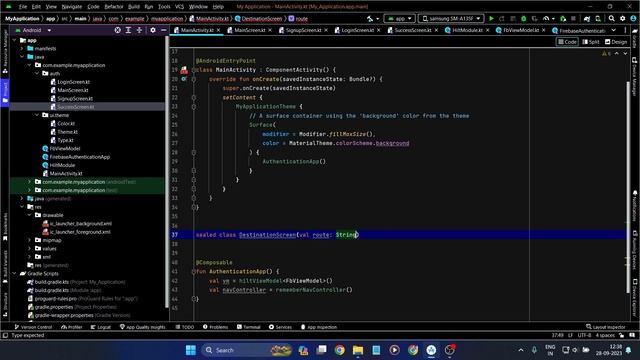The height and width of the screenshot is (360, 640).
Task: Toggle the Device Explorer side panel
Action: [x=635, y=298]
